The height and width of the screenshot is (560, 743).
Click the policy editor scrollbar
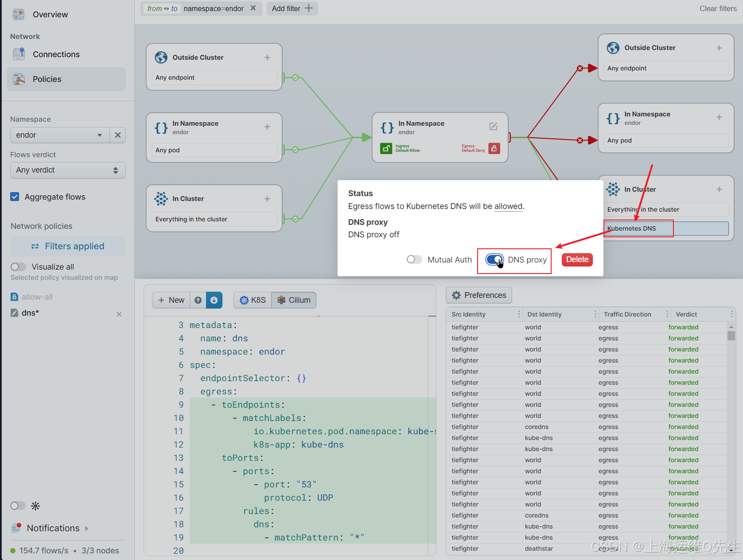coord(432,436)
